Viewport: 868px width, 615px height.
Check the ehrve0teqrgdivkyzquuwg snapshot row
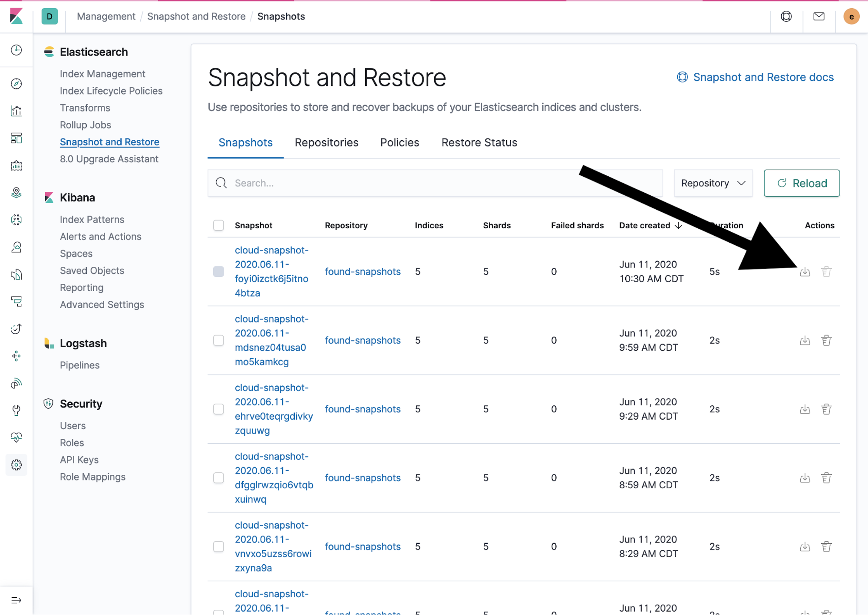coord(218,409)
